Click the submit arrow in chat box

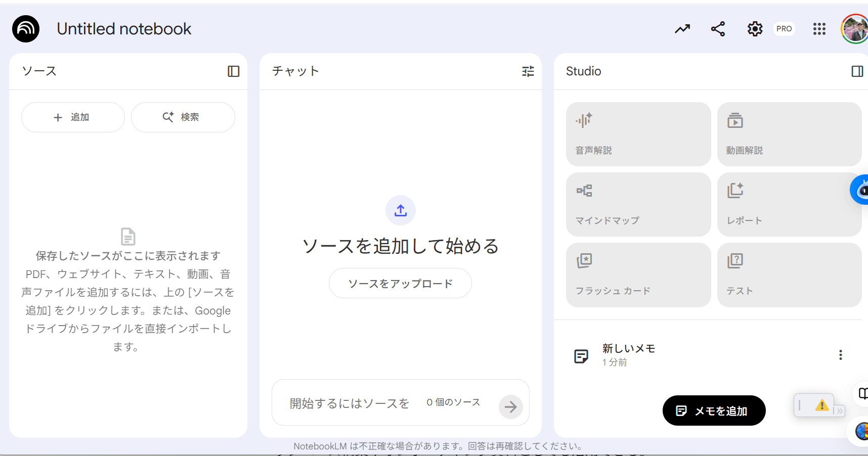(510, 406)
